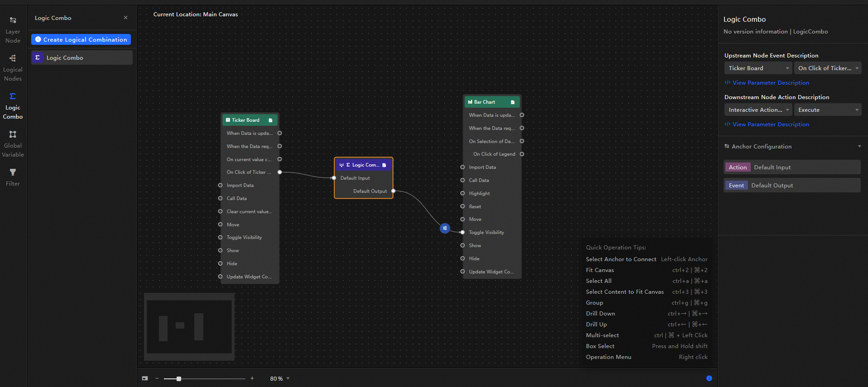Select the Logic Combo item in the list panel
The width and height of the screenshot is (868, 387).
[82, 57]
